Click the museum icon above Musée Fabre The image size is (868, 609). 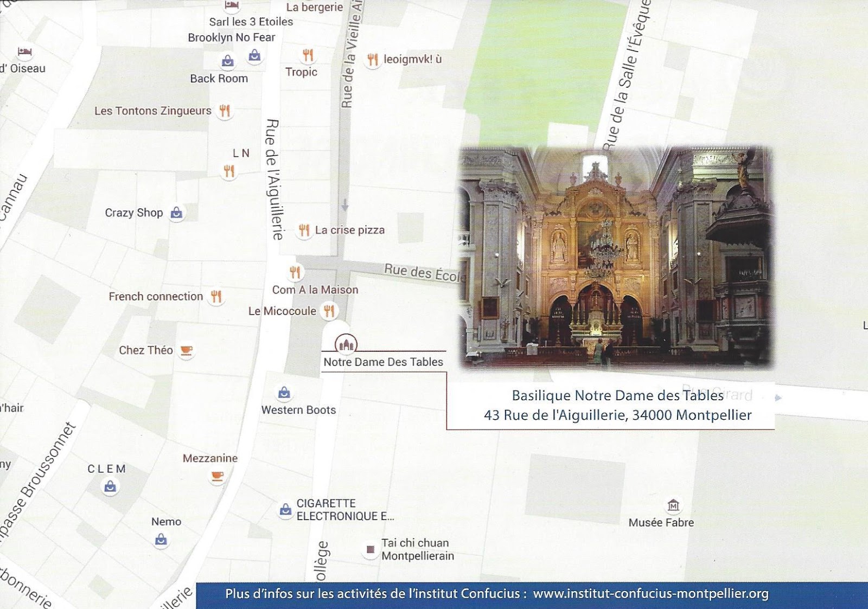pyautogui.click(x=673, y=505)
